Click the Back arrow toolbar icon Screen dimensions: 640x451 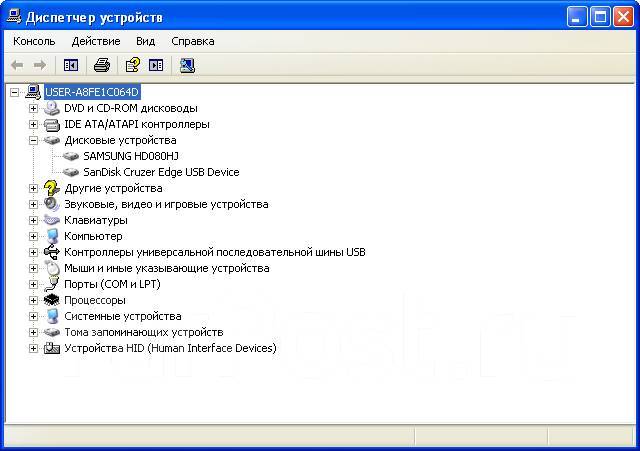pos(17,65)
